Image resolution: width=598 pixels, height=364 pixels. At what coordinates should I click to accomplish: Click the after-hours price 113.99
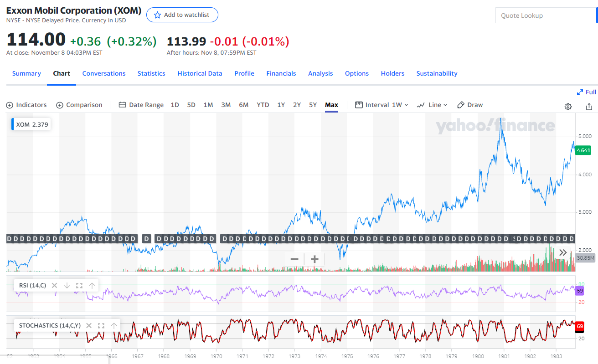pyautogui.click(x=186, y=41)
